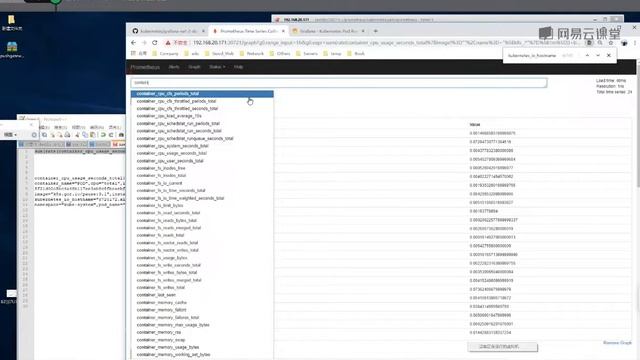Open Alerts in Prometheus navbar

(174, 67)
